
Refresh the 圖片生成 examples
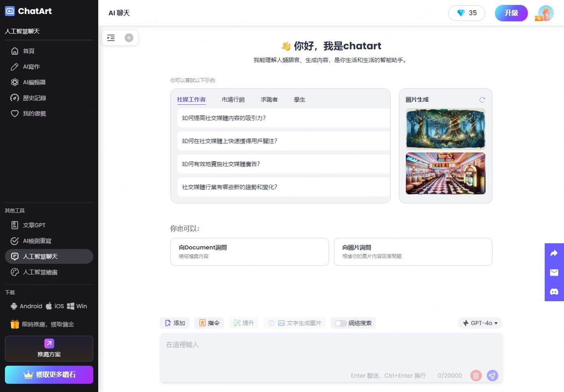click(482, 100)
